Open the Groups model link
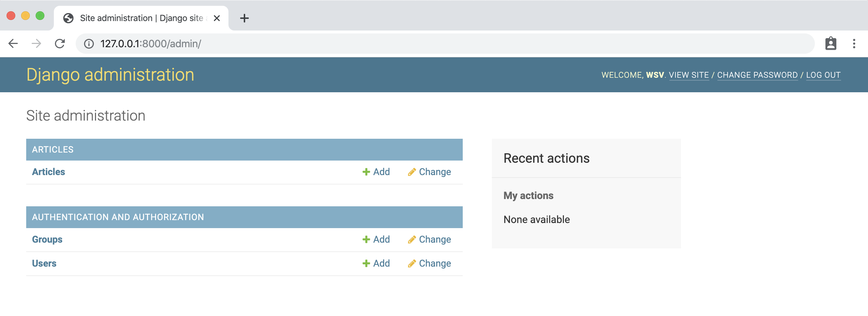Screen dimensions: 868x316 47,239
